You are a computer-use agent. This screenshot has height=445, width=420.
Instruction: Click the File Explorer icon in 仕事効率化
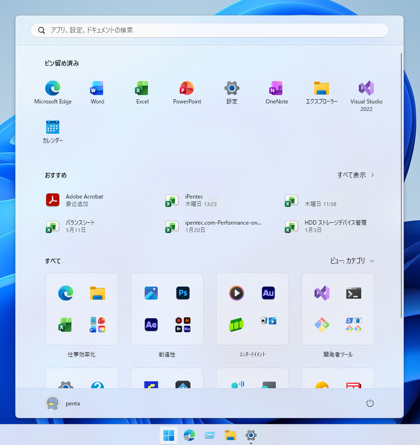tap(97, 293)
